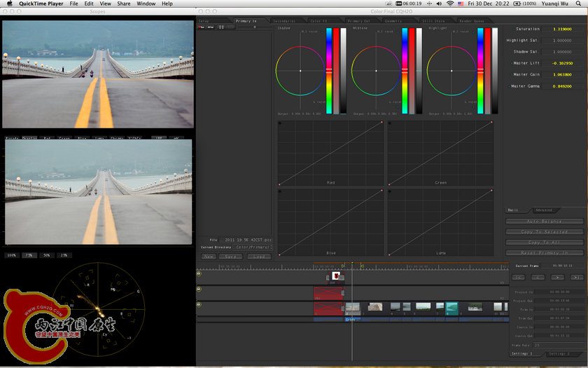Toggle the mV scale option

point(176,138)
